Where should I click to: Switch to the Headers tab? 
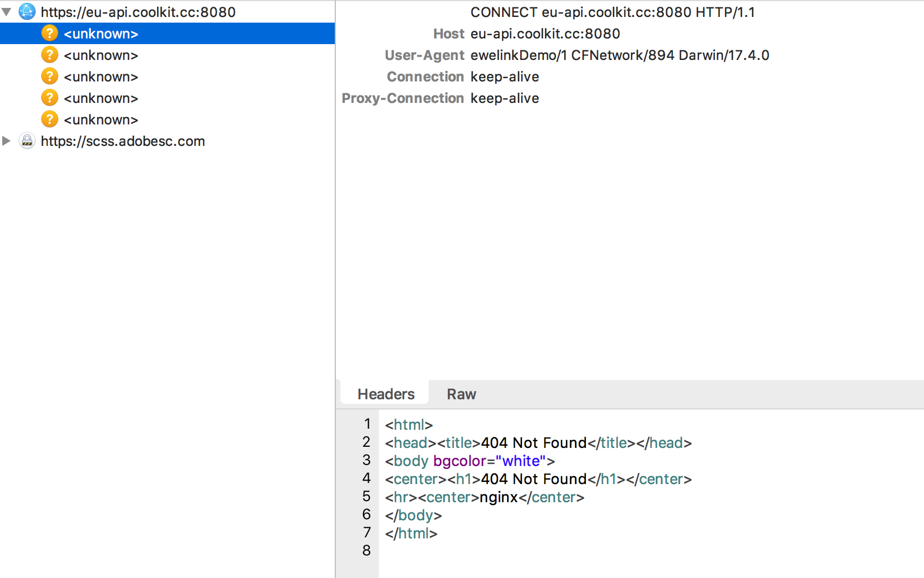click(386, 394)
